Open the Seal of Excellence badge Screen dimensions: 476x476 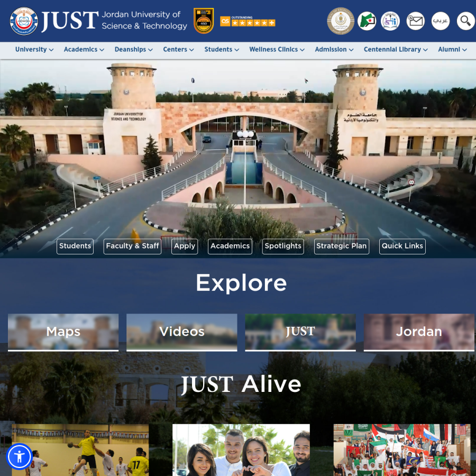click(340, 21)
